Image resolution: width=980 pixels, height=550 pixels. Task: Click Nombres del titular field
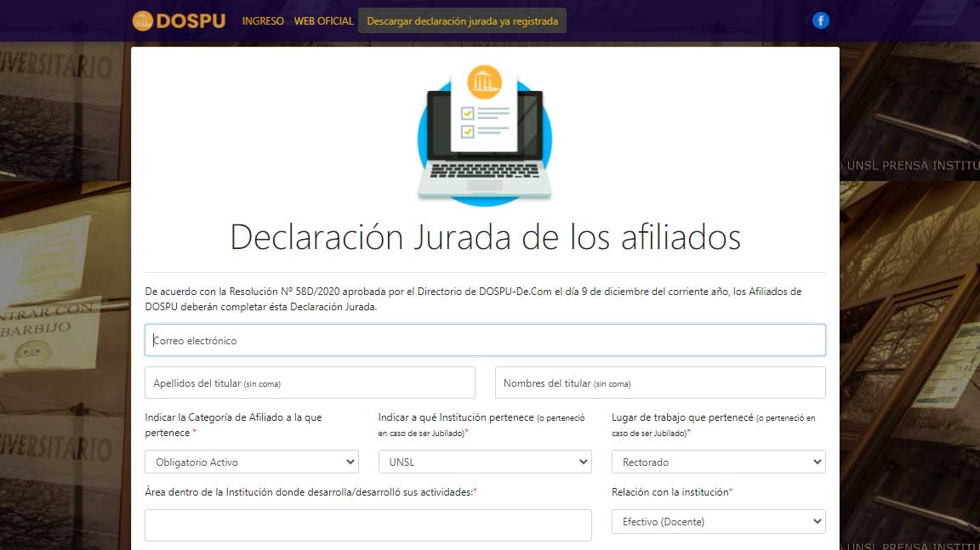click(x=660, y=383)
